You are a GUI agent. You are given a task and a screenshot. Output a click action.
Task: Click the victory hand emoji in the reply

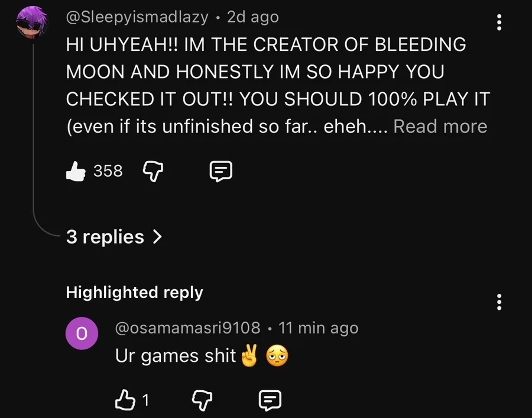click(249, 356)
